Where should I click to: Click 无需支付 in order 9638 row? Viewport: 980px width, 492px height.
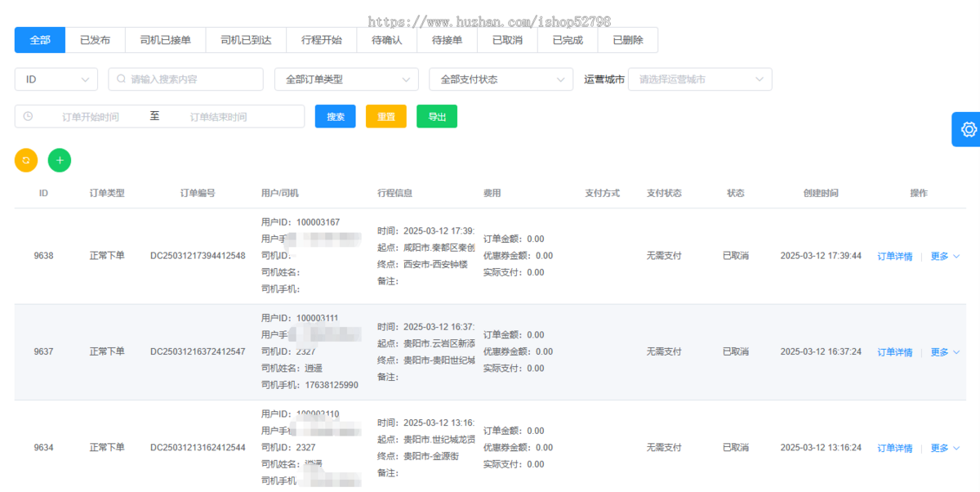[664, 256]
